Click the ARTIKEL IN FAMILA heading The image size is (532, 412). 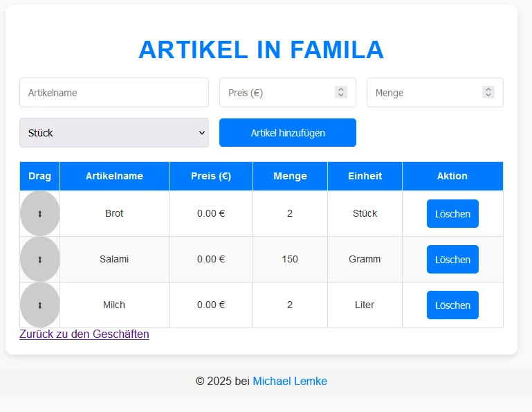pos(262,50)
